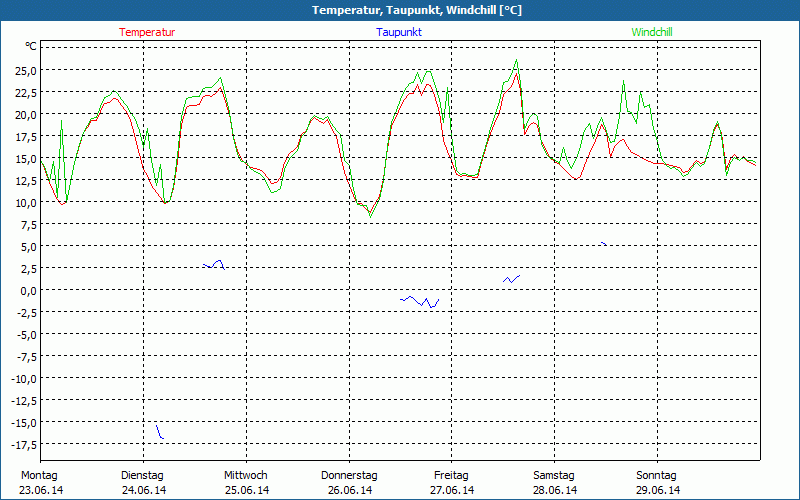The width and height of the screenshot is (800, 500).
Task: Click the red 'Temperatur' legend label
Action: (147, 32)
